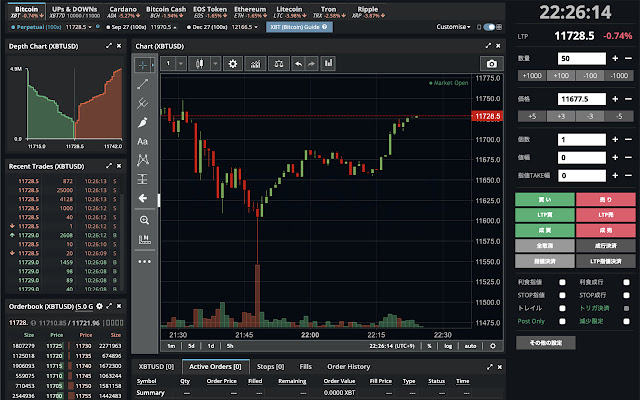The image size is (640, 400).
Task: Open chart settings gear icon
Action: (x=233, y=63)
